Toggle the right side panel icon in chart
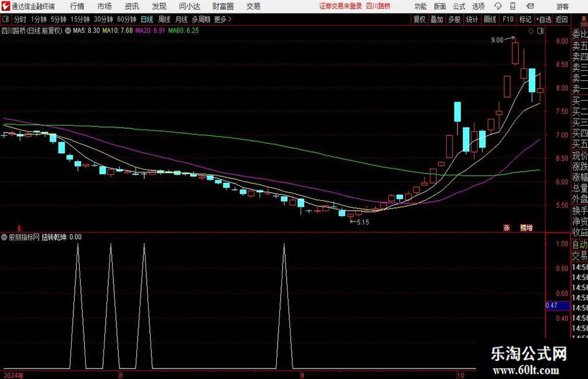 tap(540, 31)
